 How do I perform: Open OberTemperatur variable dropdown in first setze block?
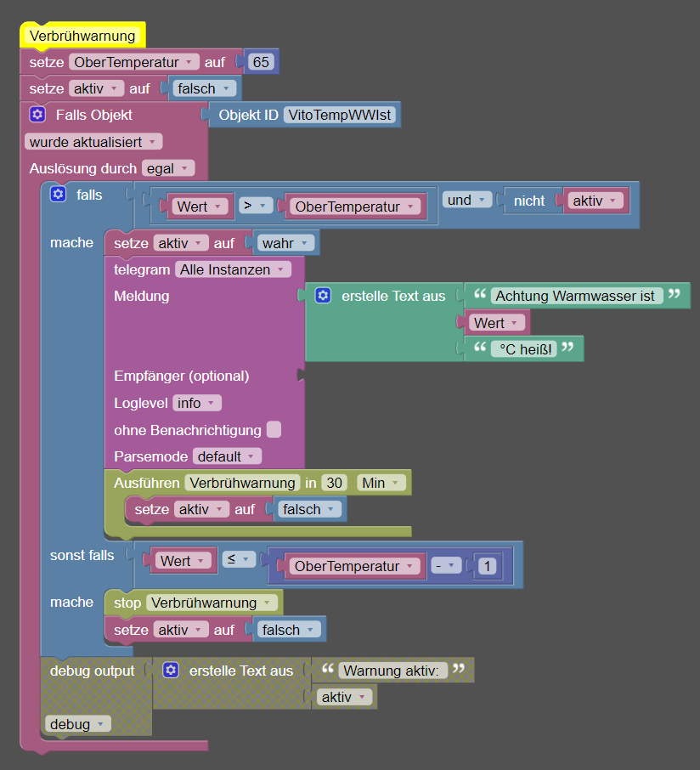point(134,62)
